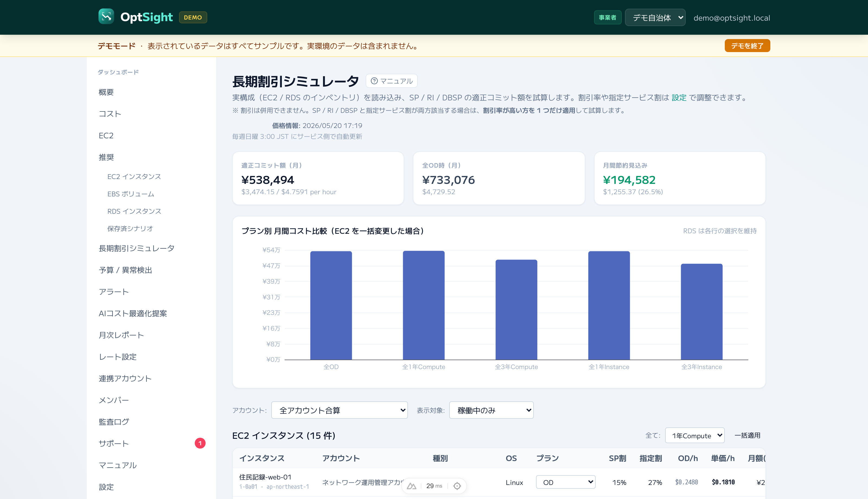Open the 全て 1年Compute plan dropdown
Screen dimensions: 868x499
(695, 435)
